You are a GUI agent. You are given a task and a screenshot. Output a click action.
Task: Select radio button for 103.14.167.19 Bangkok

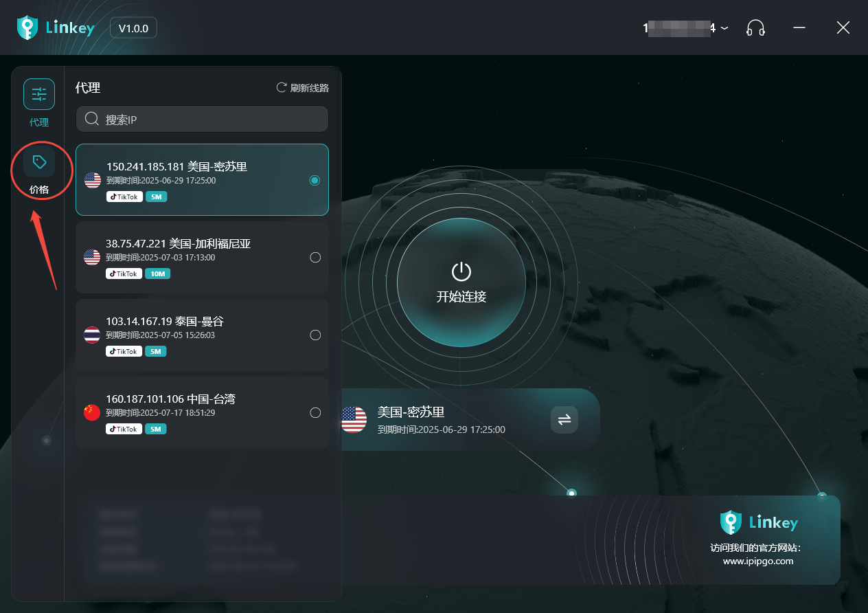tap(315, 335)
